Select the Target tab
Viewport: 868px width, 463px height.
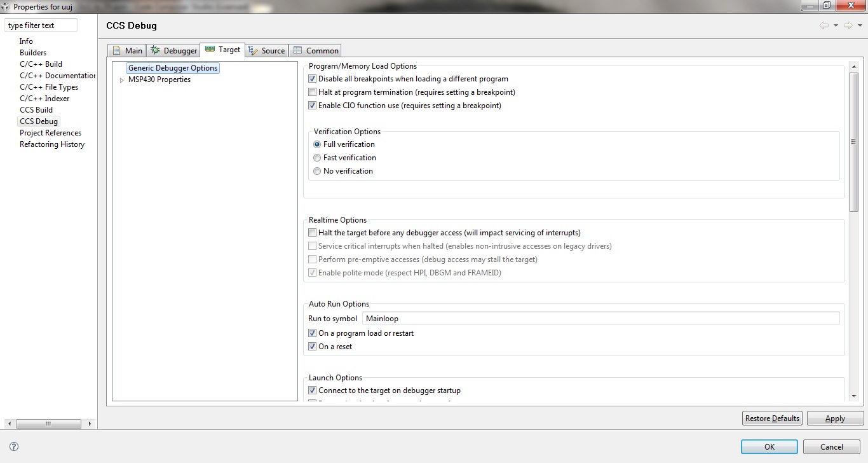coord(222,50)
